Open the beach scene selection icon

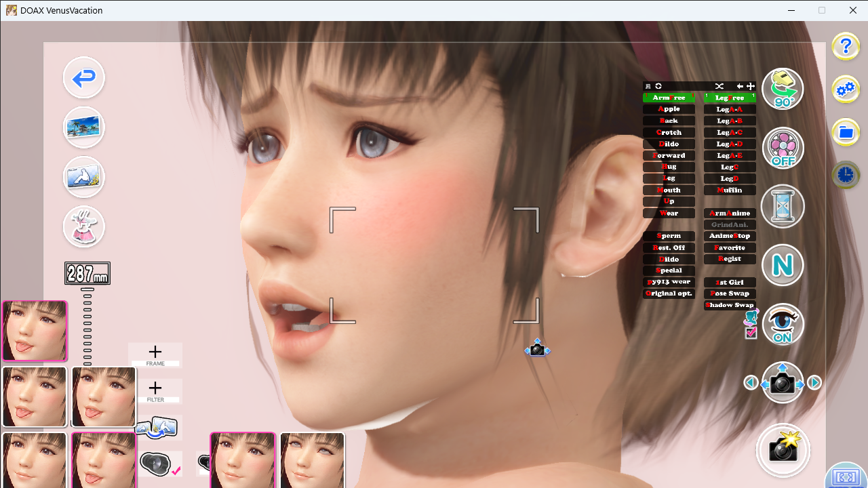[x=84, y=127]
